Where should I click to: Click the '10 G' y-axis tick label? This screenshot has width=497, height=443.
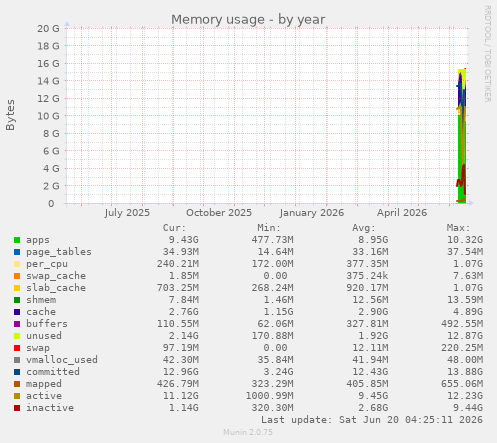pos(48,116)
